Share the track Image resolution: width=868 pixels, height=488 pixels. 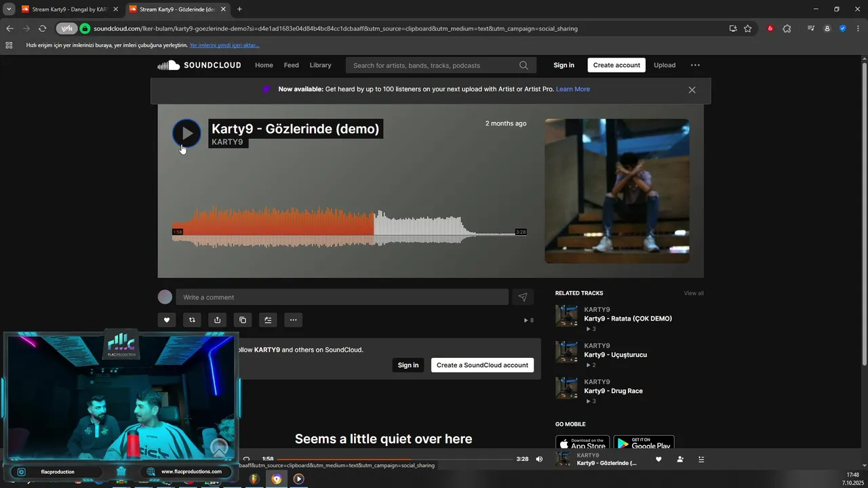point(217,320)
